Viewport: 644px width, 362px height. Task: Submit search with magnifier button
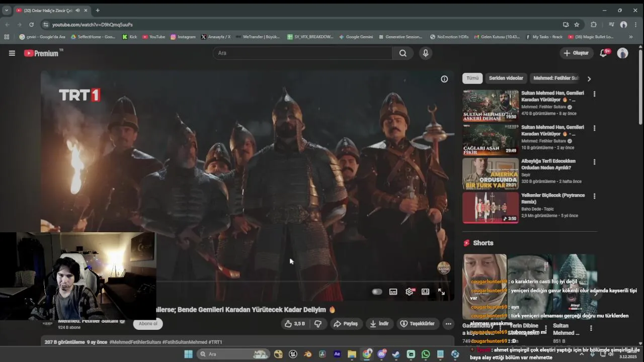(x=403, y=53)
